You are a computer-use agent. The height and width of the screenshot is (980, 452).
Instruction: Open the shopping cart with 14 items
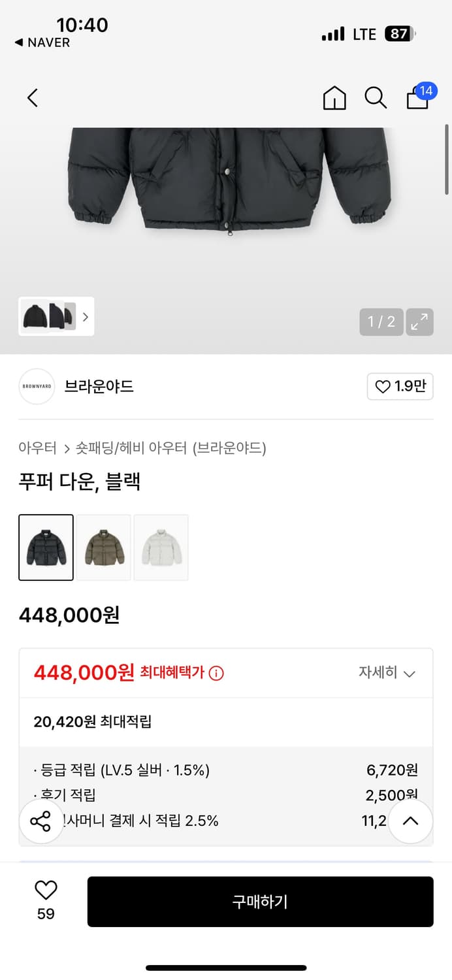point(417,99)
